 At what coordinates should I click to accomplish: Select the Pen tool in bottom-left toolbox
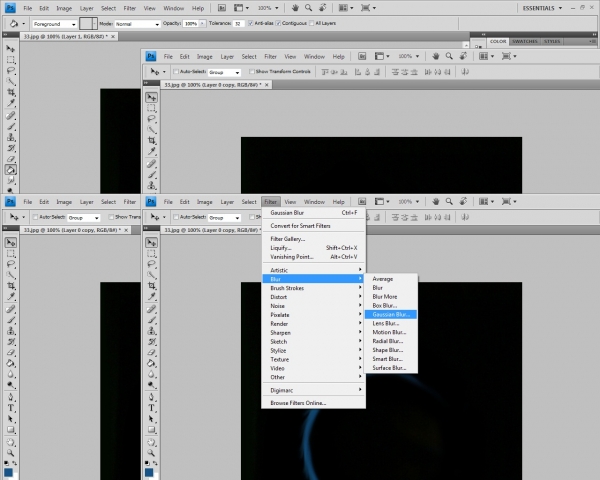(x=11, y=397)
